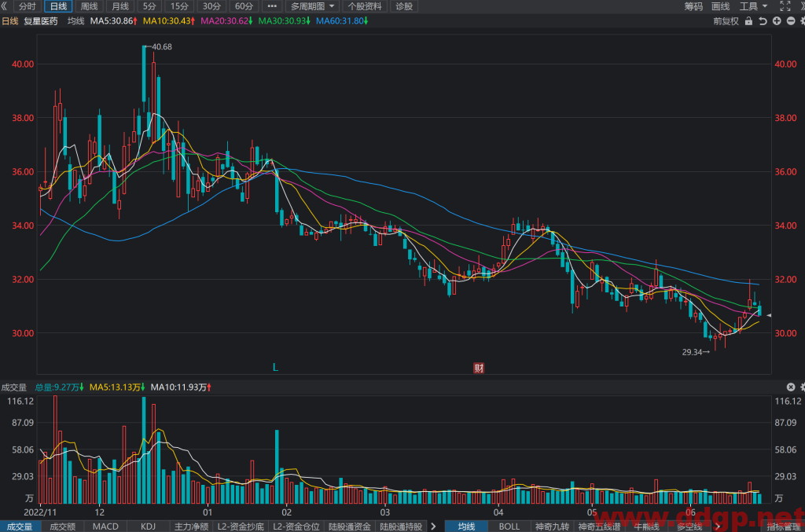The image size is (805, 532).
Task: Select the 周线 weekly chart tab
Action: pyautogui.click(x=90, y=6)
